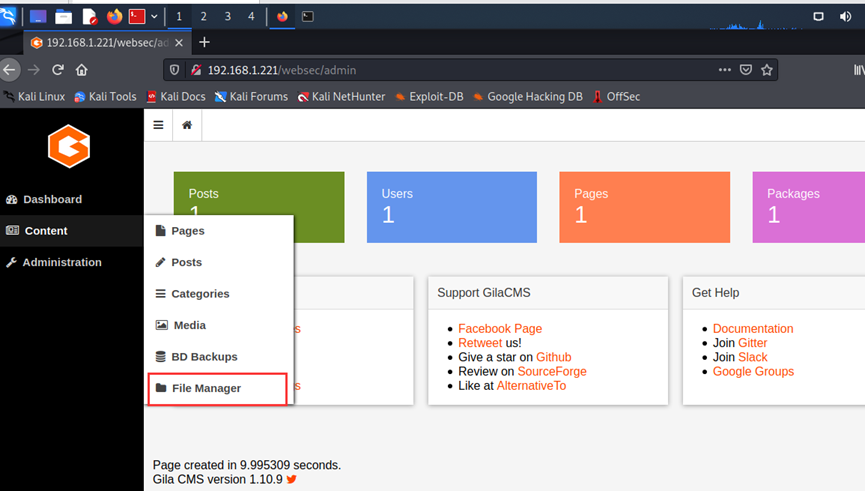Open the Slack link

752,357
